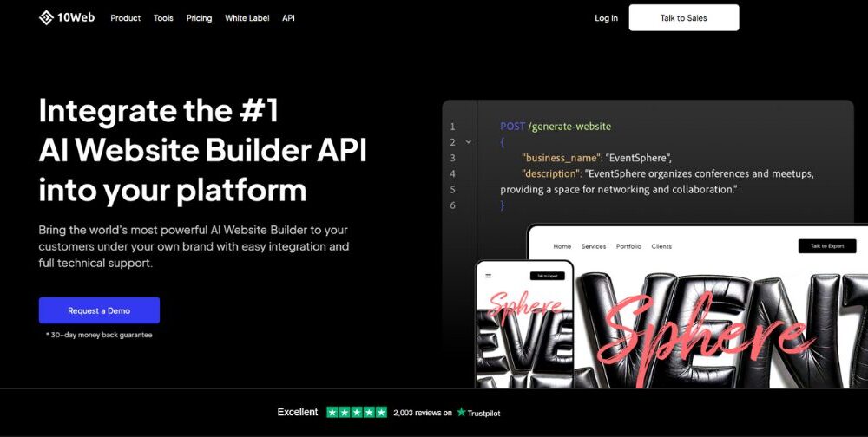The height and width of the screenshot is (437, 868).
Task: Open the White Label nav item
Action: click(247, 18)
